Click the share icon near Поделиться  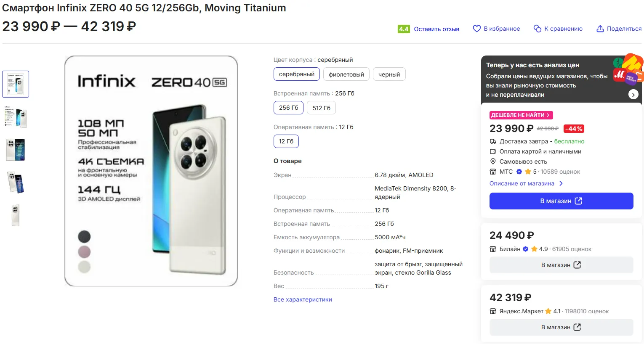pyautogui.click(x=600, y=29)
